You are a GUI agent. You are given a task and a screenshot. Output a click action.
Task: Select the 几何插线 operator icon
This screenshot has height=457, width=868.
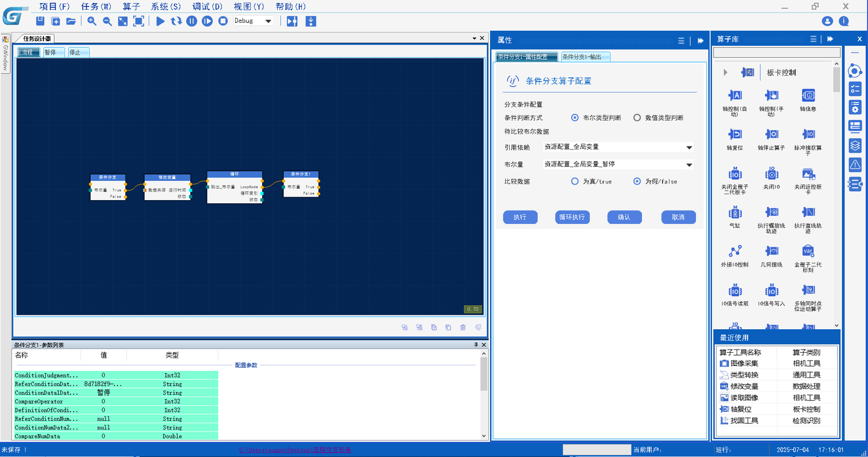coord(772,251)
